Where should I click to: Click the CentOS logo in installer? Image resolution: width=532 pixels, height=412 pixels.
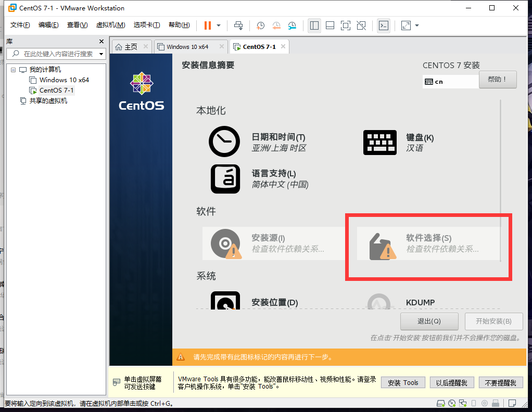coord(142,91)
